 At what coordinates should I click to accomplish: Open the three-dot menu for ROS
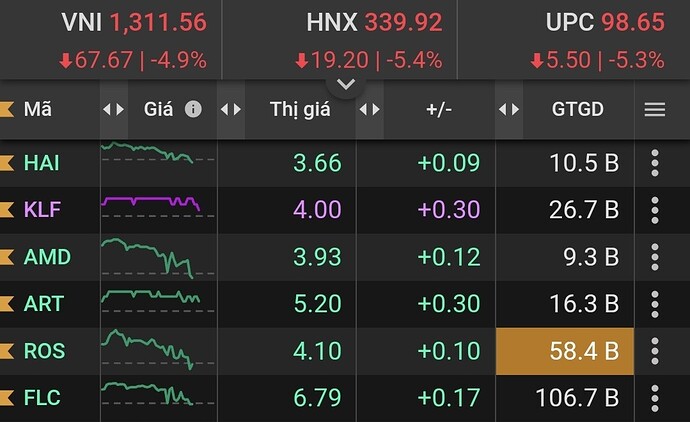655,351
